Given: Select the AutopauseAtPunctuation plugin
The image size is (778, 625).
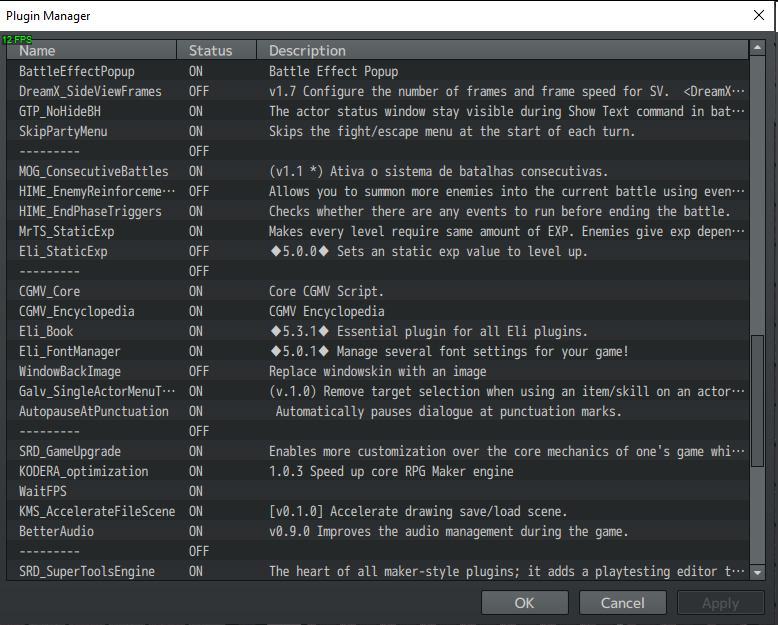Looking at the screenshot, I should [378, 411].
